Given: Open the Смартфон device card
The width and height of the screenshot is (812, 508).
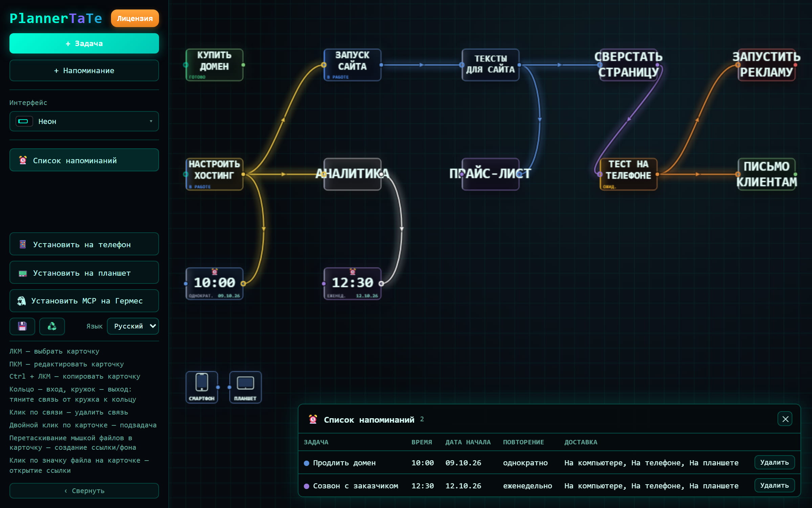Looking at the screenshot, I should tap(202, 387).
